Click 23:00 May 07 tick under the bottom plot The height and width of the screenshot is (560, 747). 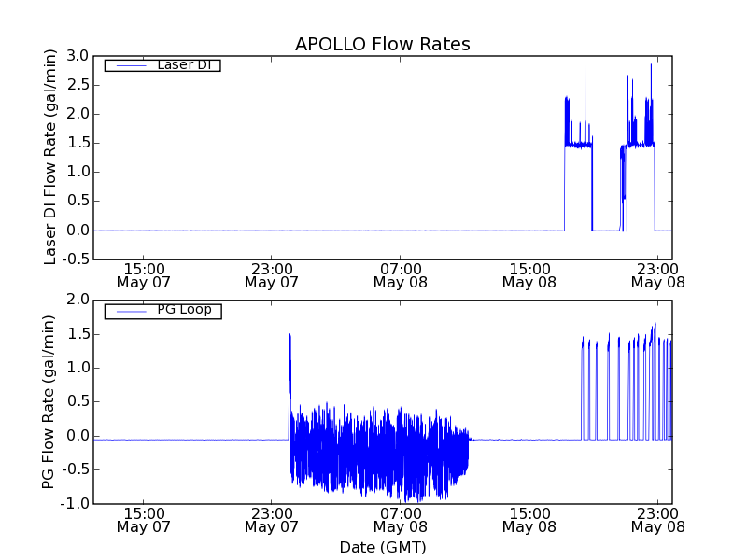pyautogui.click(x=271, y=519)
